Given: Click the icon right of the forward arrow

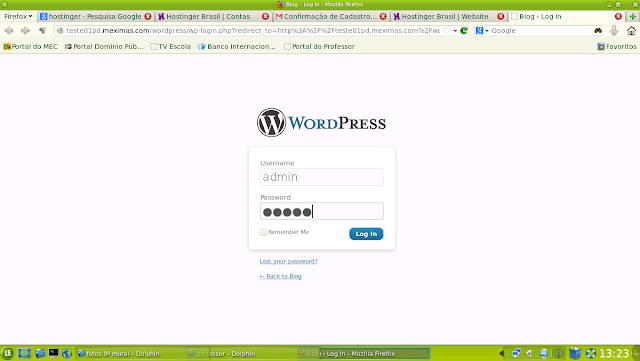Looking at the screenshot, I should tap(42, 31).
